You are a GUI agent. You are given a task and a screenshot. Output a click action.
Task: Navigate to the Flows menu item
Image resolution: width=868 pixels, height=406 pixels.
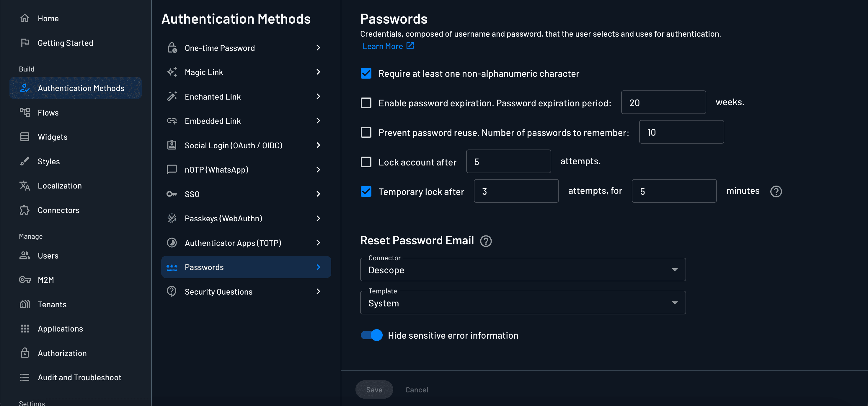click(x=48, y=112)
